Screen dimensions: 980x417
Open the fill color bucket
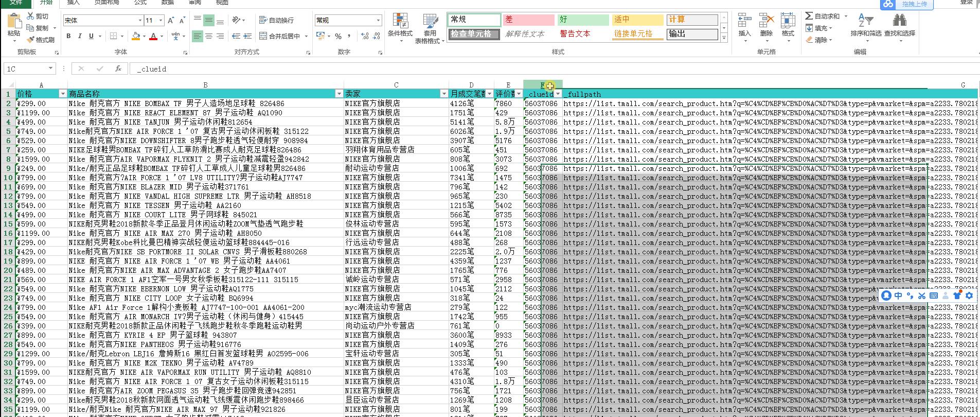click(136, 36)
